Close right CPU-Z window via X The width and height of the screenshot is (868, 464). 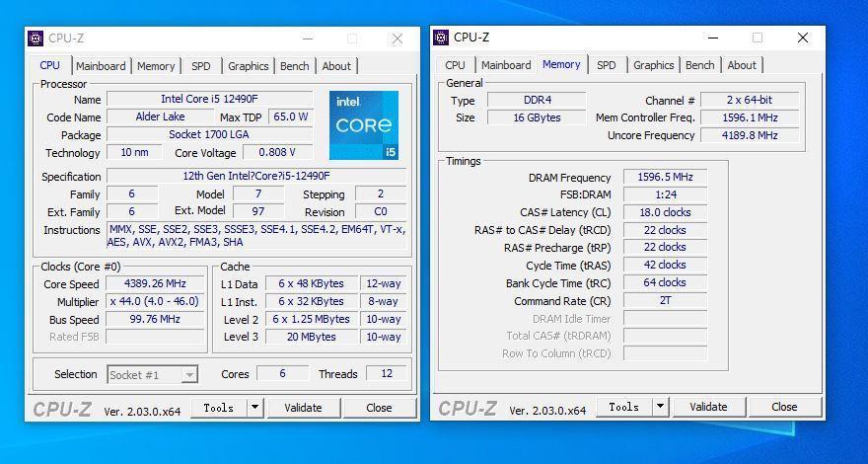(803, 38)
